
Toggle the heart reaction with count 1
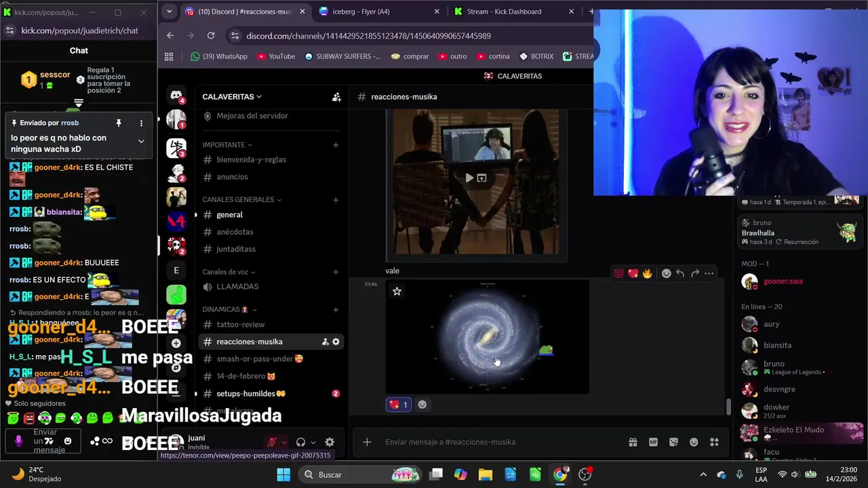coord(398,405)
